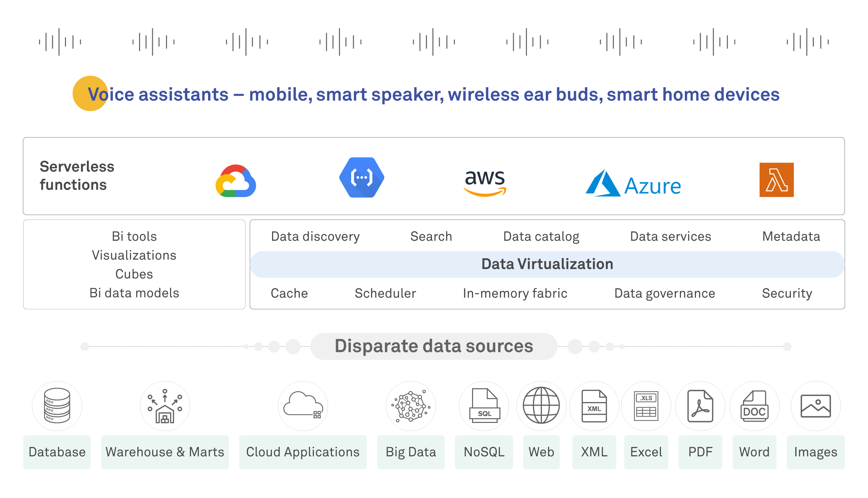
Task: Click the blue Cloud Functions hexagon icon
Action: pos(362,177)
